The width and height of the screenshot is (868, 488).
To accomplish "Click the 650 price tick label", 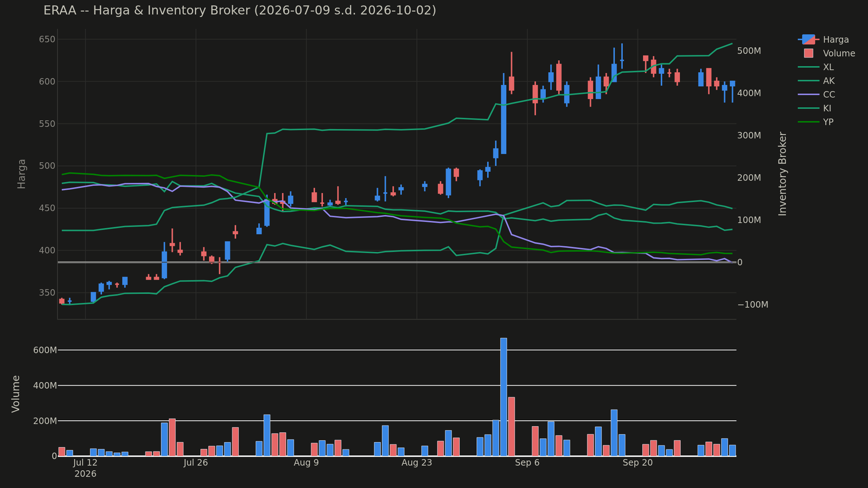I will tap(47, 39).
